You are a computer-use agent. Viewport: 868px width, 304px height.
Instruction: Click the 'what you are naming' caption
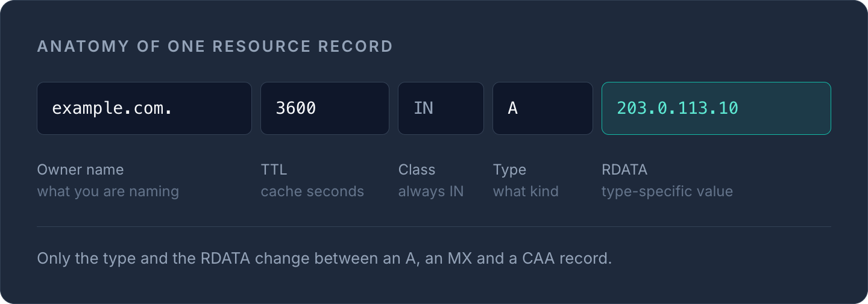pyautogui.click(x=108, y=192)
